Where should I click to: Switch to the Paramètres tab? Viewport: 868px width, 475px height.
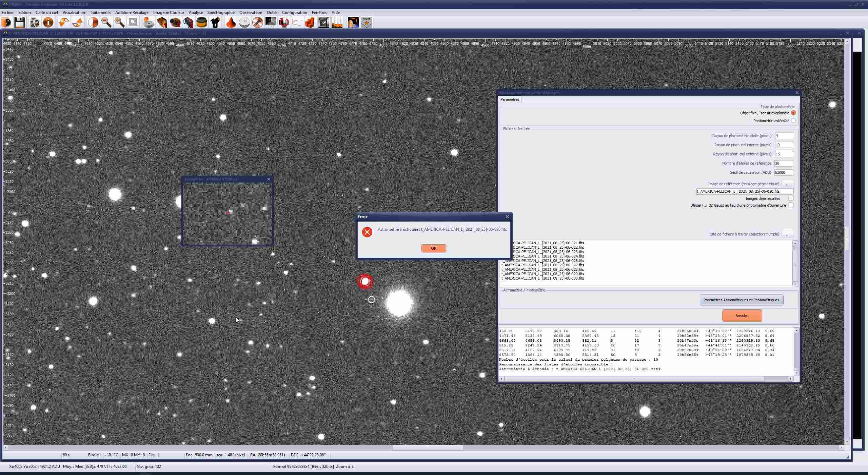coord(510,100)
